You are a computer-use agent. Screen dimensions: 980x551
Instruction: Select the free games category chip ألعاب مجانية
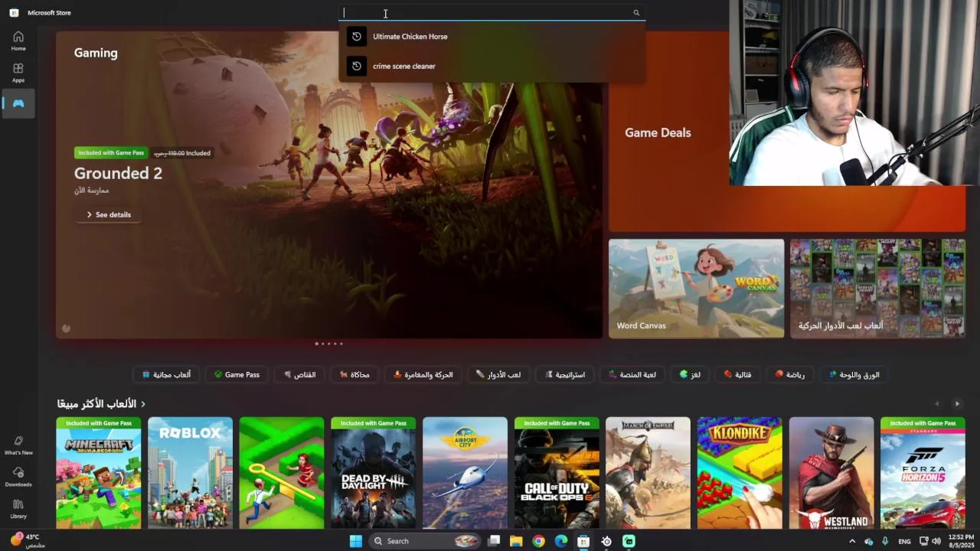click(x=167, y=374)
